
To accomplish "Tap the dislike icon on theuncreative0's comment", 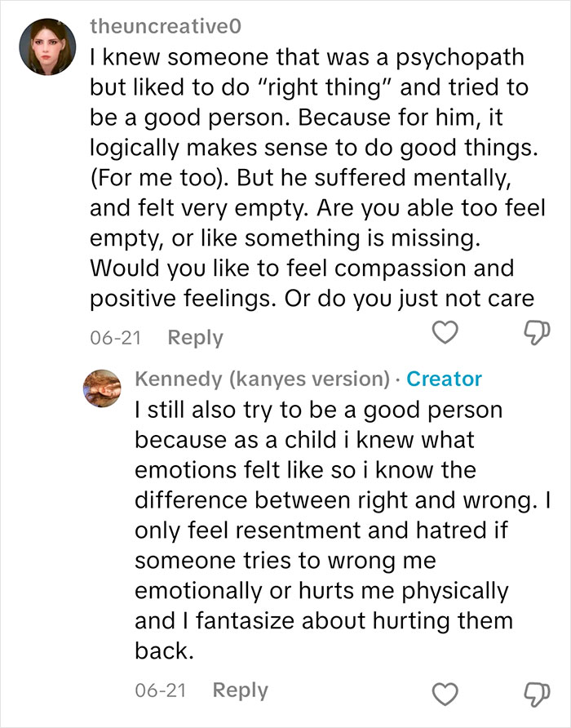I will pos(534,332).
